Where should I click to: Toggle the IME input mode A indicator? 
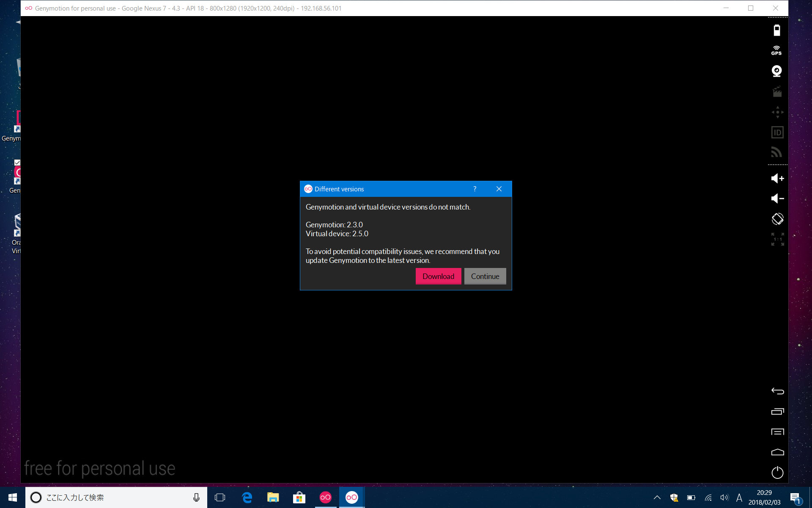click(x=739, y=497)
